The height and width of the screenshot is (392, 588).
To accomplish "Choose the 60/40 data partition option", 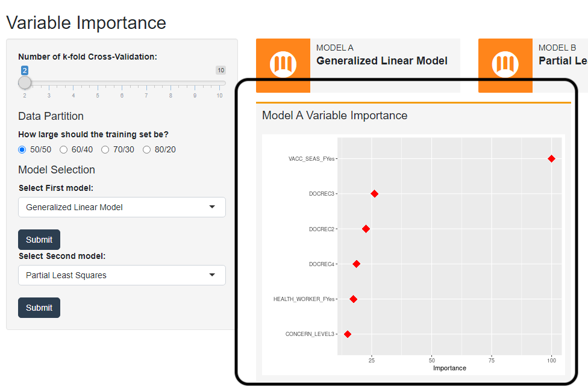I will 64,150.
